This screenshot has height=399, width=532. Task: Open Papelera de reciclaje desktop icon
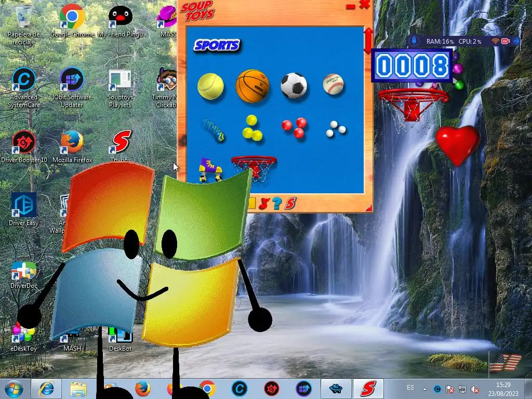(23, 25)
